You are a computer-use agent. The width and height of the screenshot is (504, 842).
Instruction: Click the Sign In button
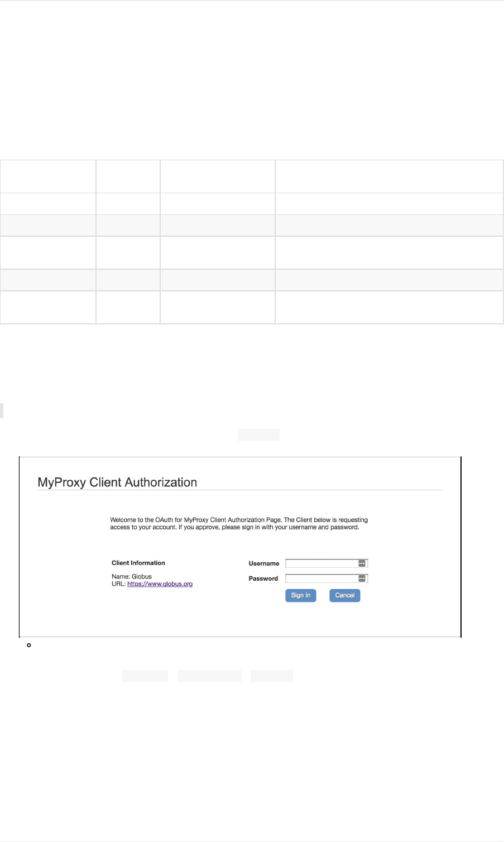pyautogui.click(x=301, y=595)
